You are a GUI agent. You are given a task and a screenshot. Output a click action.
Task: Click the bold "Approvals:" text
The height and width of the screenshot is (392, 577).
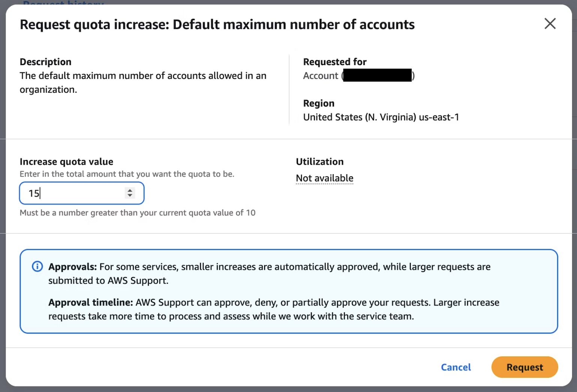[x=73, y=267]
